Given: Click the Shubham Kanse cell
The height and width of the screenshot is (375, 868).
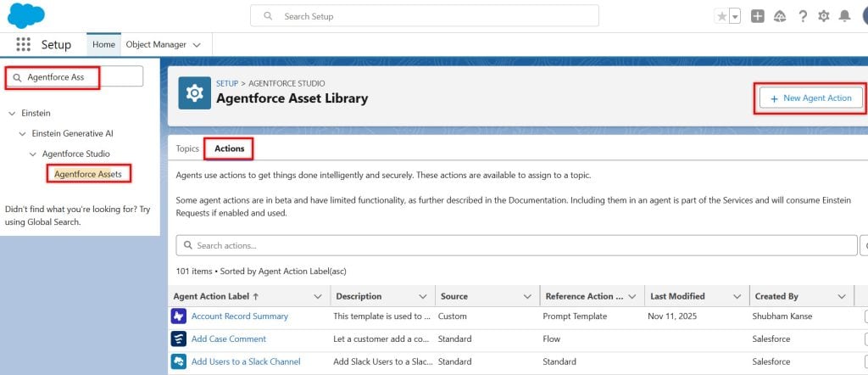Looking at the screenshot, I should (x=781, y=316).
